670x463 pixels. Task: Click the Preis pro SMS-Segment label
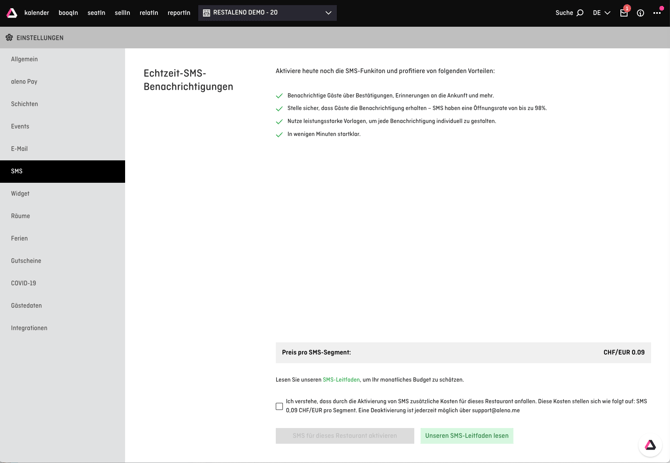pyautogui.click(x=316, y=352)
